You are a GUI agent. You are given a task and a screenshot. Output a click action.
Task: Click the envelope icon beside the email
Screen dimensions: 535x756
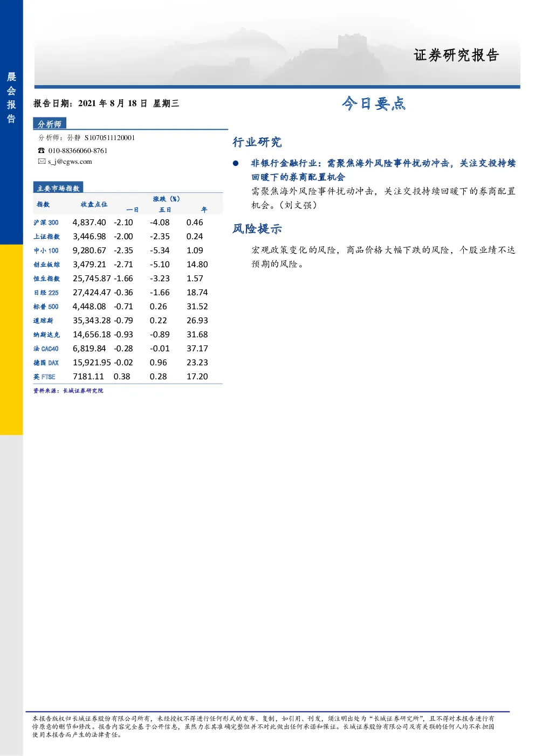(x=42, y=161)
